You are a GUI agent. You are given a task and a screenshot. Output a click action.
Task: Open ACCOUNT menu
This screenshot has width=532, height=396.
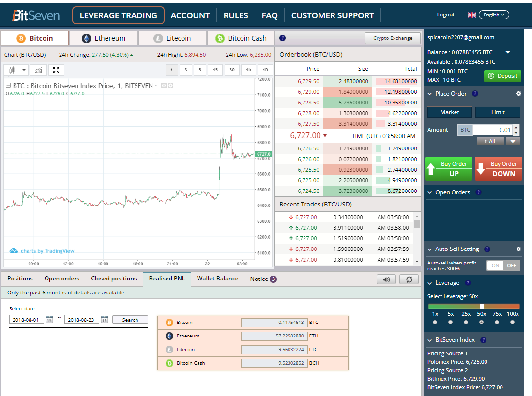(x=190, y=15)
